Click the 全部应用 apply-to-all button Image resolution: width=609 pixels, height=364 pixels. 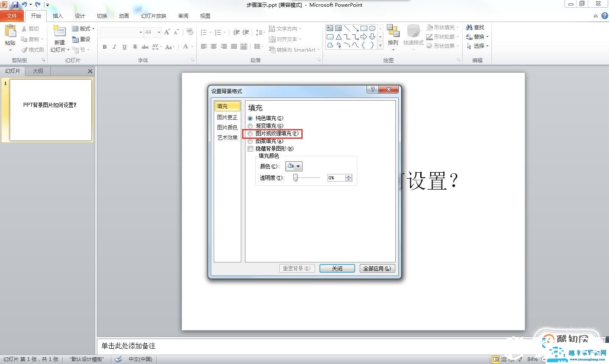tap(377, 268)
